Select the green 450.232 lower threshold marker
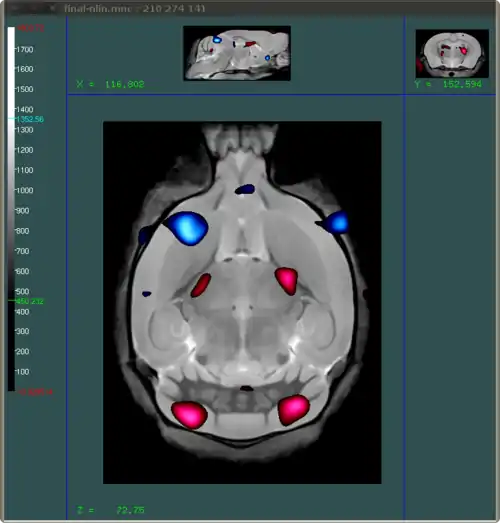The height and width of the screenshot is (523, 500). [x=29, y=301]
